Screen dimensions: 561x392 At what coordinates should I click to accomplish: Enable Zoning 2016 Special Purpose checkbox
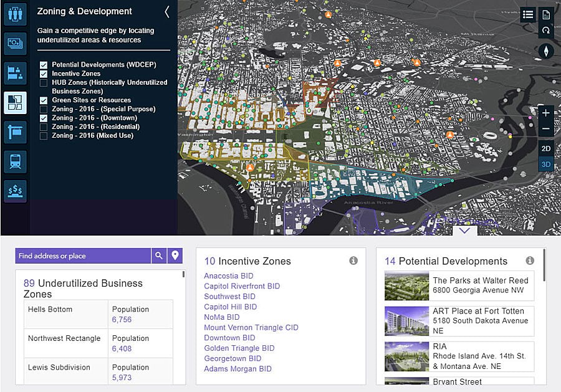[44, 109]
